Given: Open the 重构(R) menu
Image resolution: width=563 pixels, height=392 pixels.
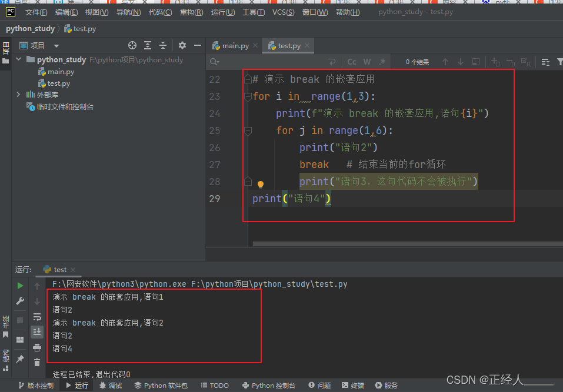Looking at the screenshot, I should (191, 12).
